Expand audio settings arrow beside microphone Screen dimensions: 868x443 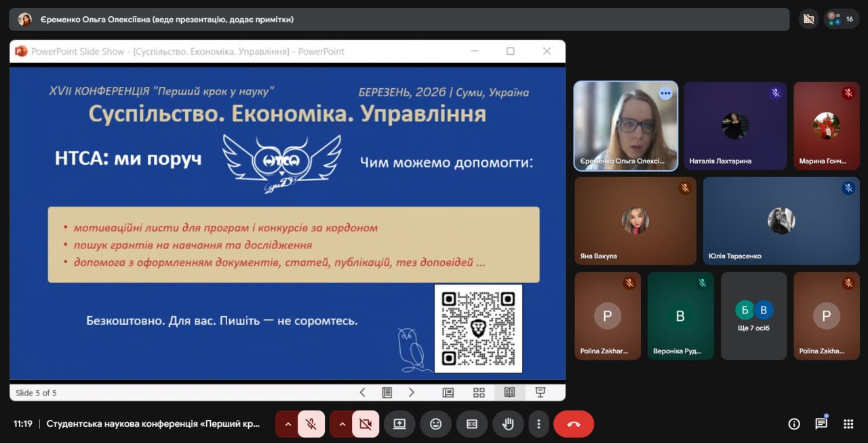point(288,424)
